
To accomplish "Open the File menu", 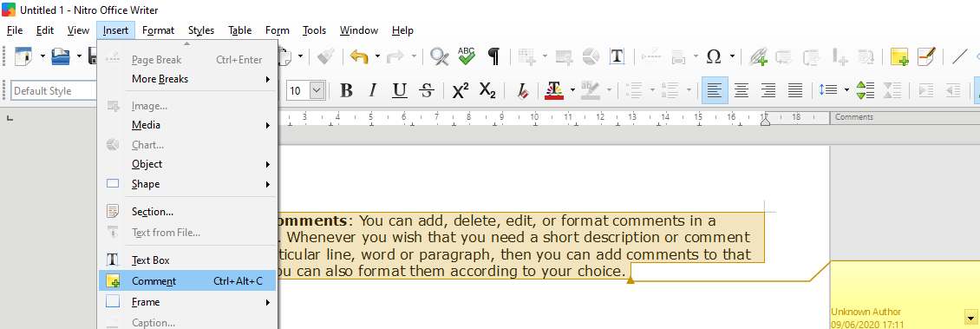I will (x=15, y=30).
